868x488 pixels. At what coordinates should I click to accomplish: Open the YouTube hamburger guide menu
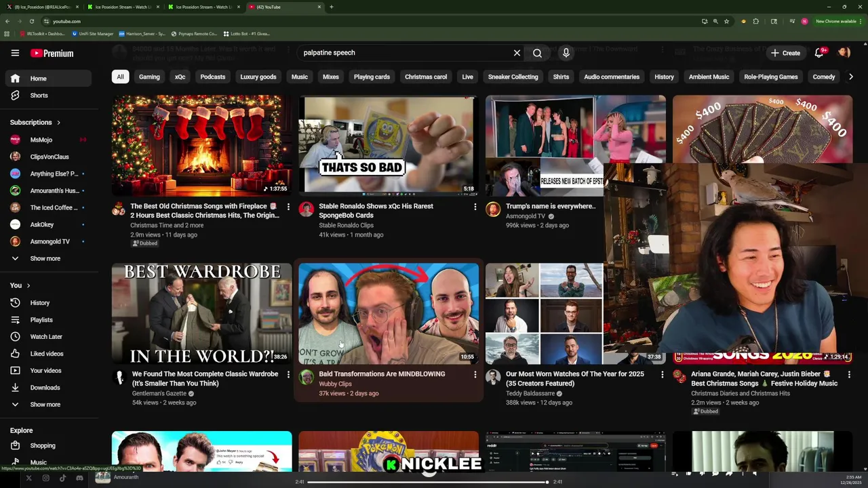point(15,53)
